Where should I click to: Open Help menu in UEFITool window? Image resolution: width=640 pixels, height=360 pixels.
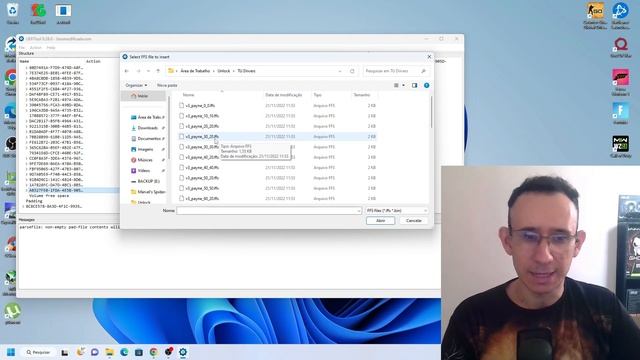(51, 48)
